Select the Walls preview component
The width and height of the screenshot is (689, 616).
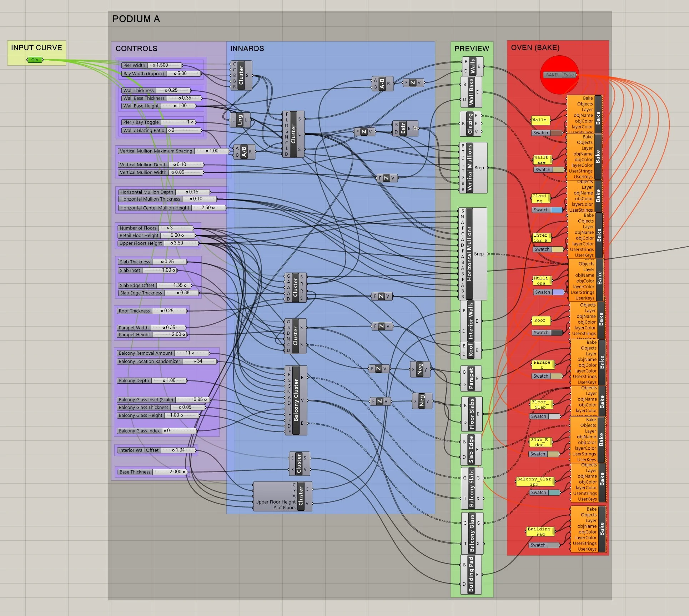472,66
